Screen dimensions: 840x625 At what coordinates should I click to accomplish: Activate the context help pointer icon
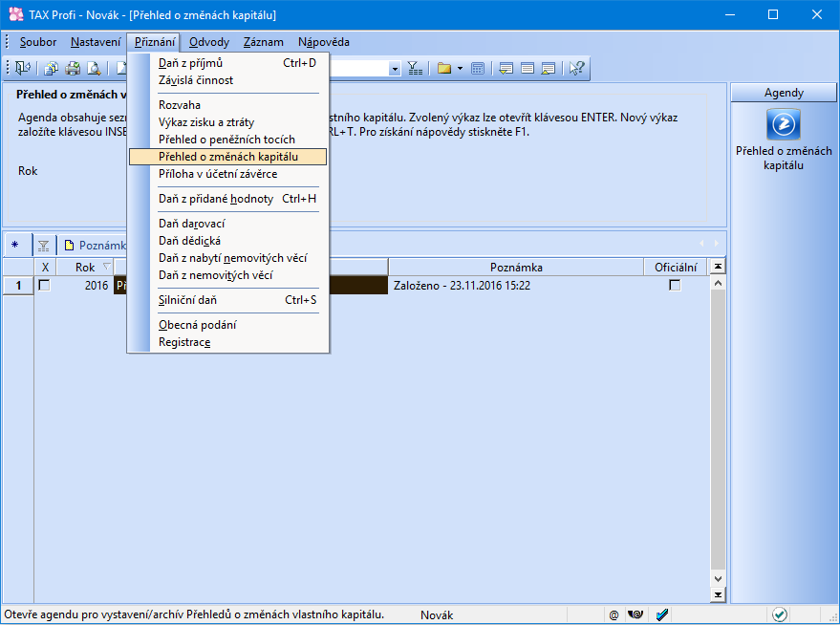click(x=576, y=68)
